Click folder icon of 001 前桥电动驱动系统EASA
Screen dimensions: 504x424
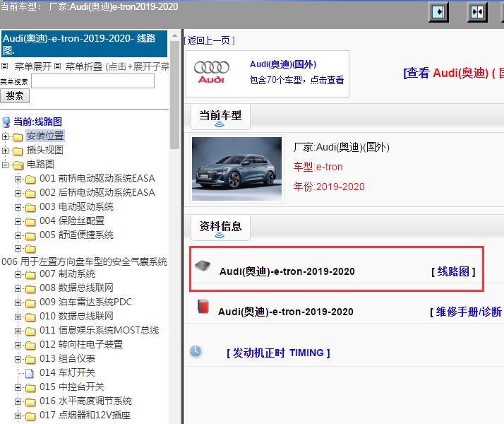(x=30, y=179)
